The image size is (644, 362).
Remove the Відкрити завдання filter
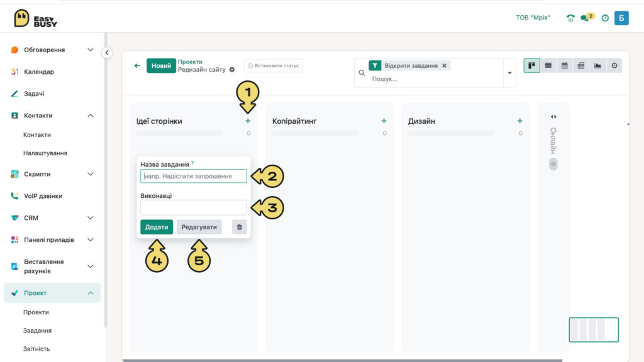tap(445, 65)
